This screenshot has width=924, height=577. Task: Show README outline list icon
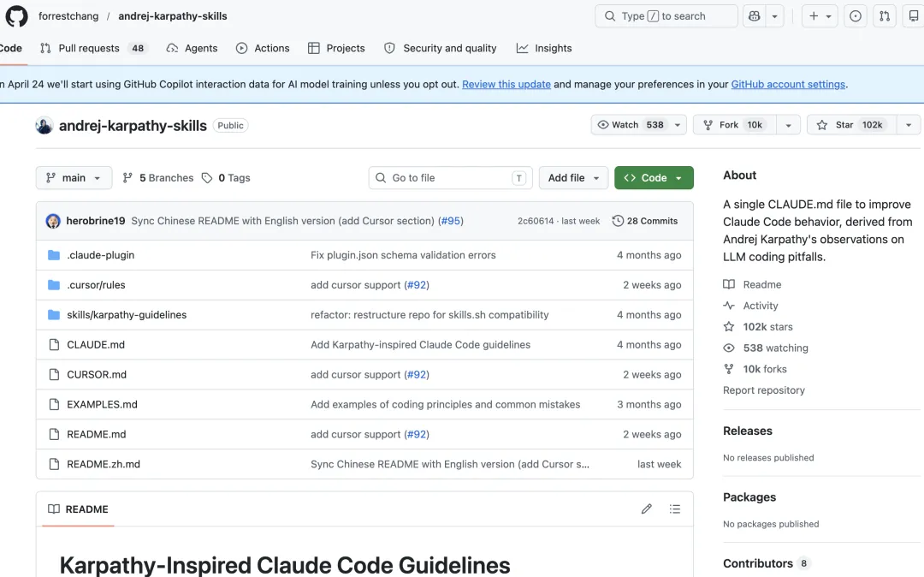(x=675, y=509)
